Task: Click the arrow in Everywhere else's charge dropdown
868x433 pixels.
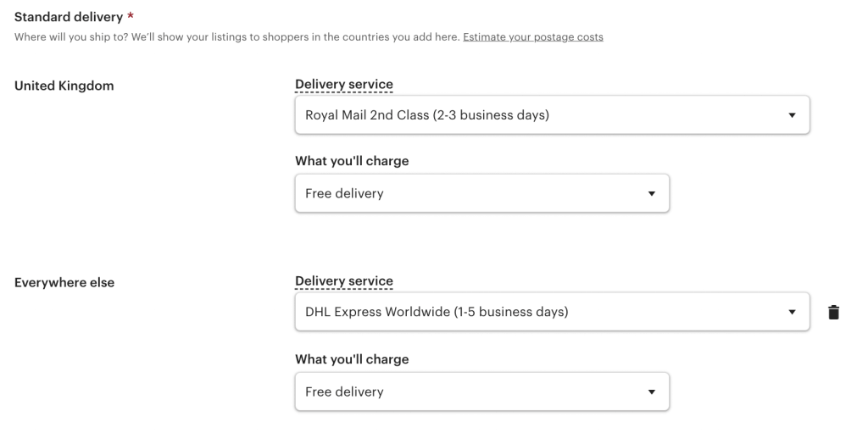Action: 651,392
